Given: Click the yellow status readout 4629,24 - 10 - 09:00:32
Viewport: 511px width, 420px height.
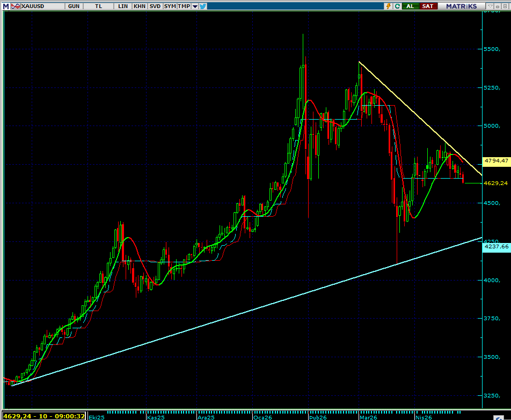Looking at the screenshot, I should coord(45,416).
